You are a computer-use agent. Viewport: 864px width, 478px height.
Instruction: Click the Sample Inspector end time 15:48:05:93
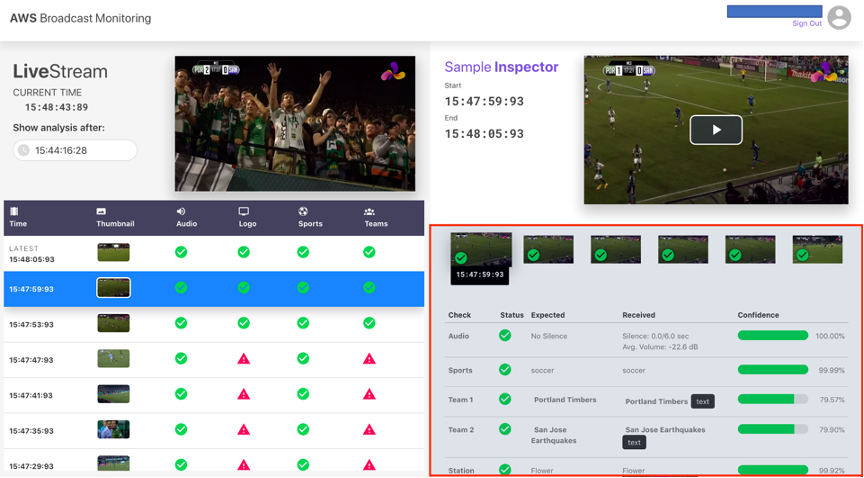click(484, 133)
